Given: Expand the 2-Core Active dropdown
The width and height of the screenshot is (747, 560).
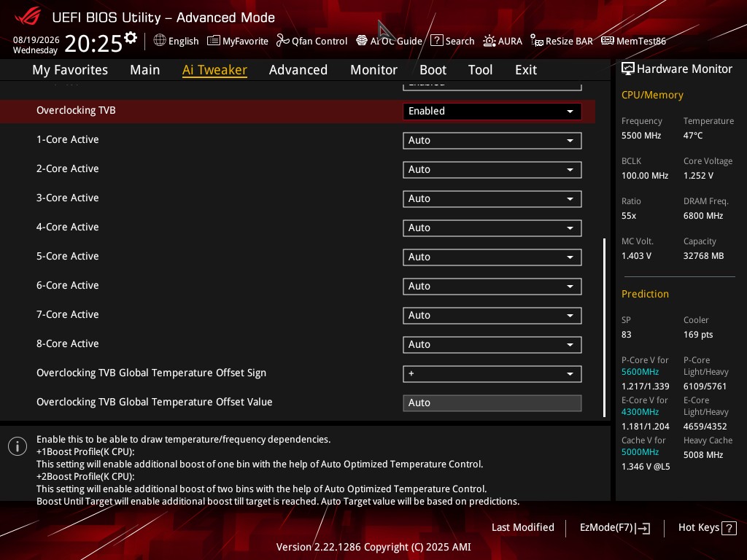Looking at the screenshot, I should click(492, 169).
